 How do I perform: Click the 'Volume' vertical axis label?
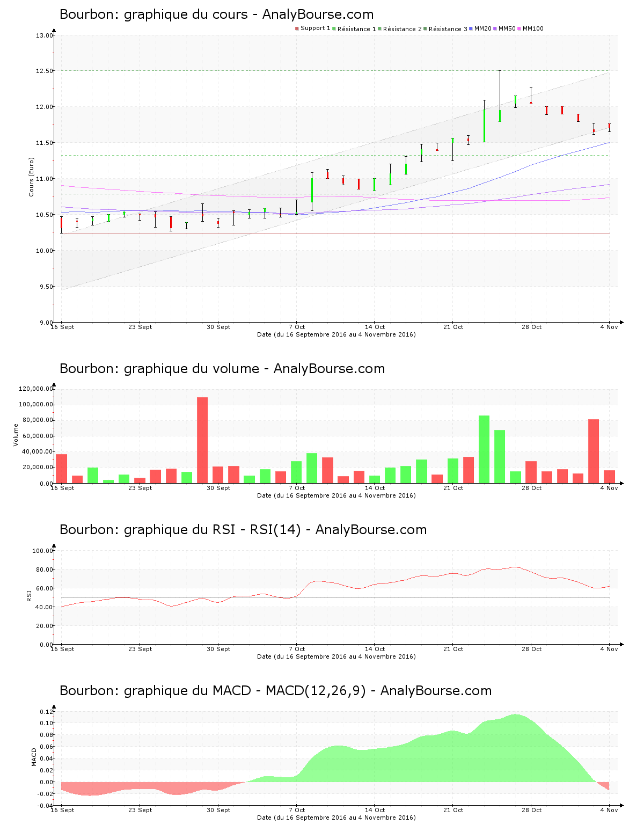[16, 435]
